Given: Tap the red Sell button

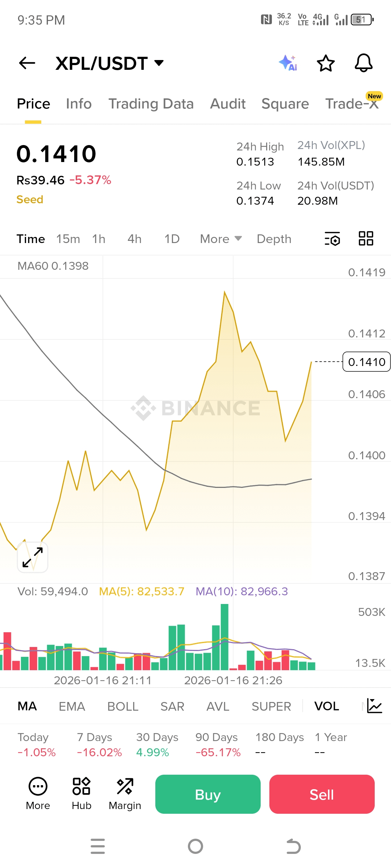Looking at the screenshot, I should [322, 794].
